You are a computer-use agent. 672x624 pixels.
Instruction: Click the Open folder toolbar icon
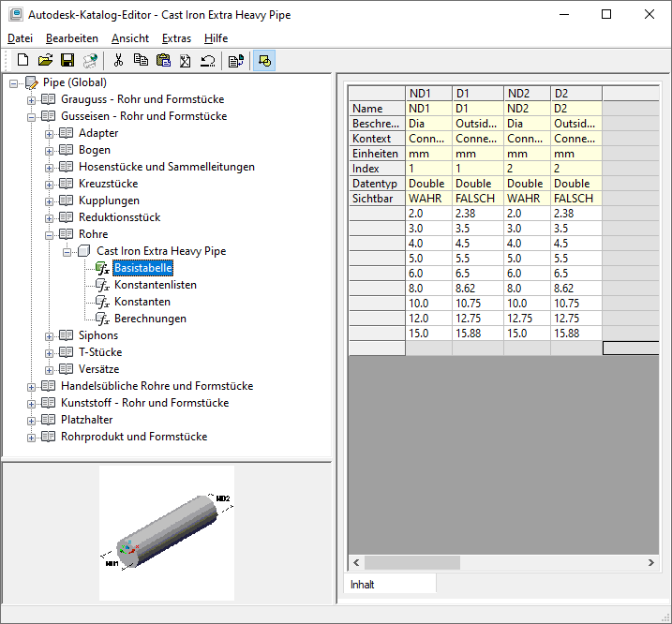point(45,60)
